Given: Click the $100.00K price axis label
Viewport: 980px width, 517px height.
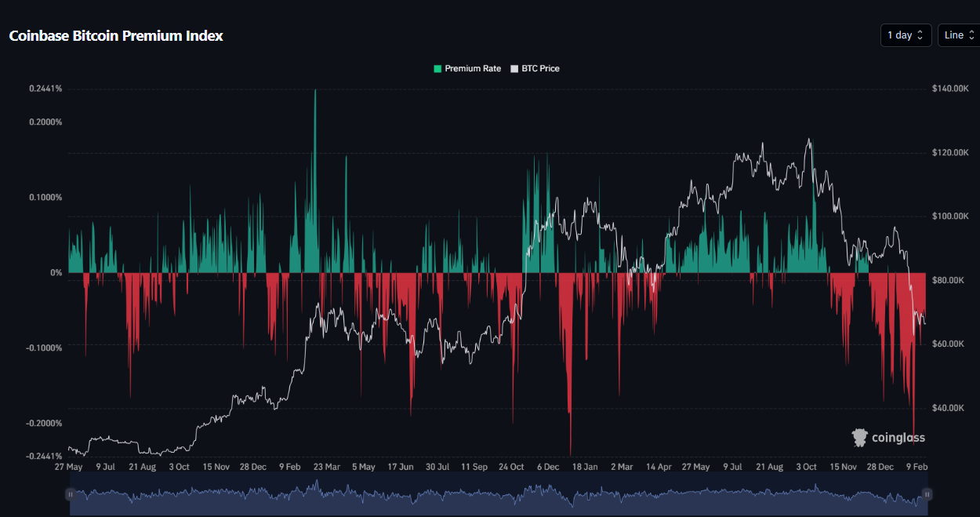Looking at the screenshot, I should [951, 217].
